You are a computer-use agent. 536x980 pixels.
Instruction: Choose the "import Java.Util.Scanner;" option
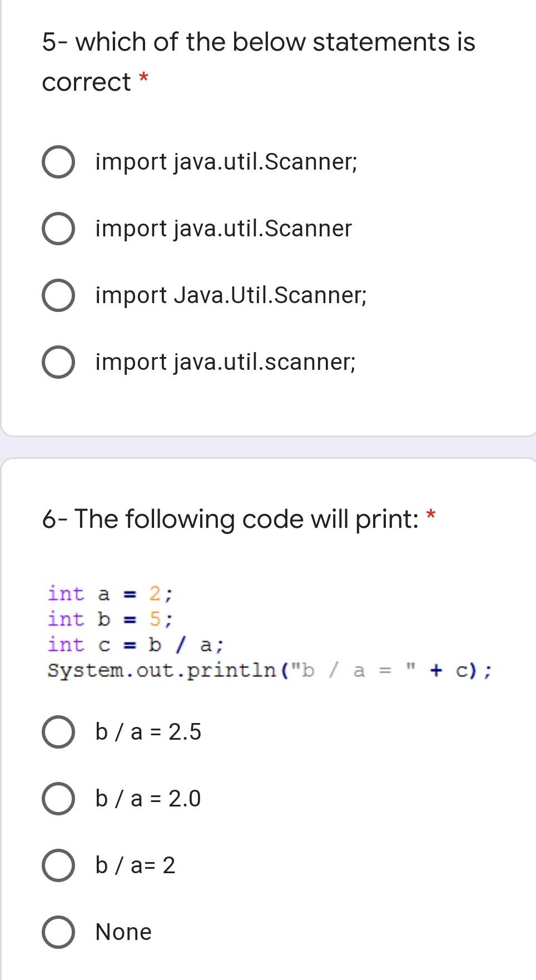58,295
